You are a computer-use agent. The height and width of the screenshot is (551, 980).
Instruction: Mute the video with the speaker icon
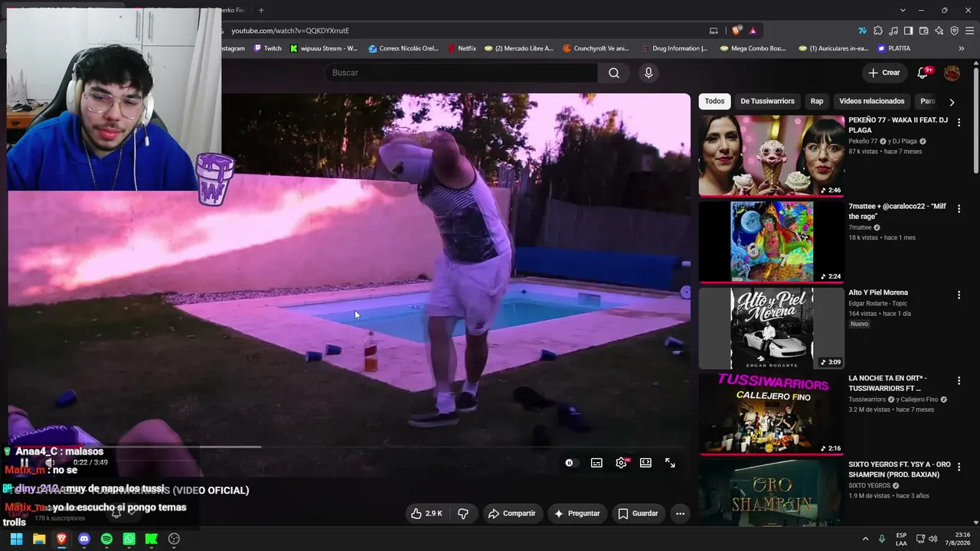point(51,462)
